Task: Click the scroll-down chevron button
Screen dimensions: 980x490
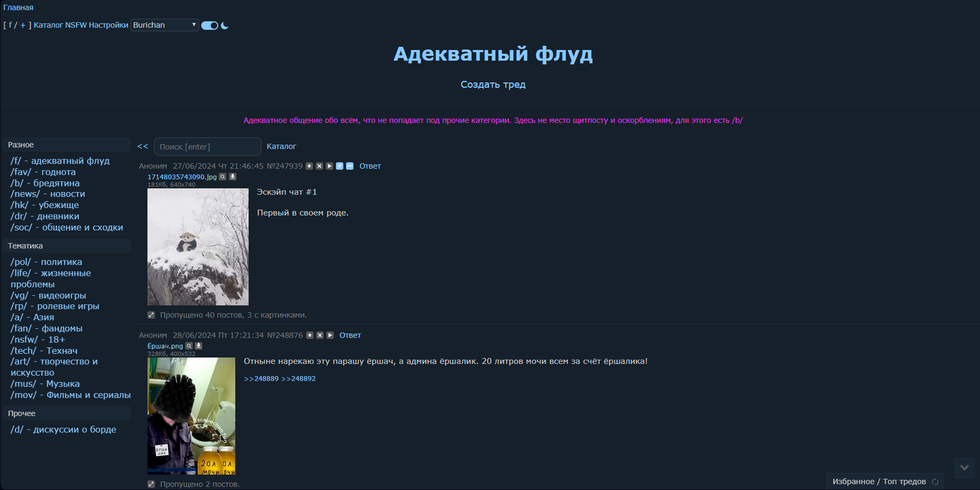Action: click(x=964, y=468)
